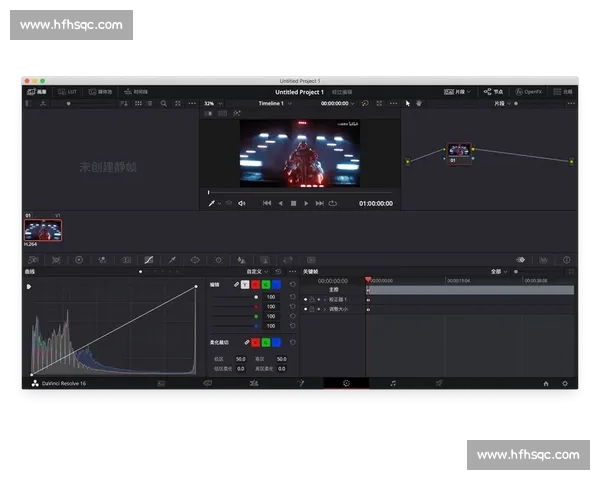600x480 pixels.
Task: Open the curves mode dropdown
Action: 257,272
